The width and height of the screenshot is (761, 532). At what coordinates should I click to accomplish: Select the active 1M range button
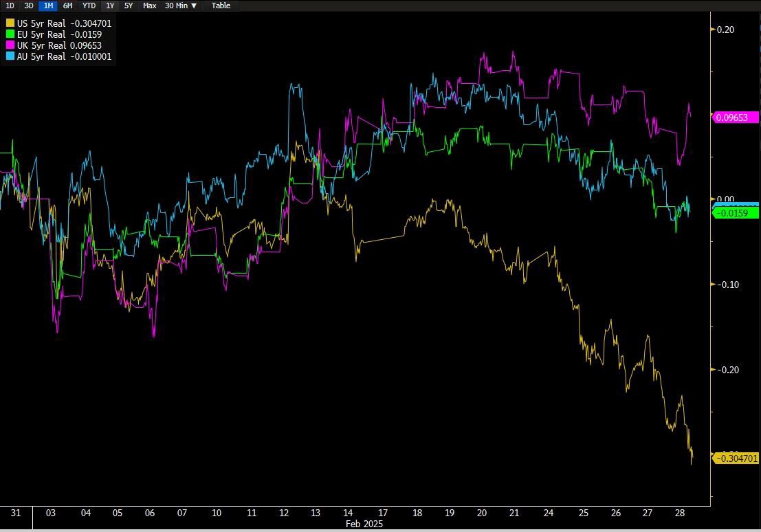48,5
